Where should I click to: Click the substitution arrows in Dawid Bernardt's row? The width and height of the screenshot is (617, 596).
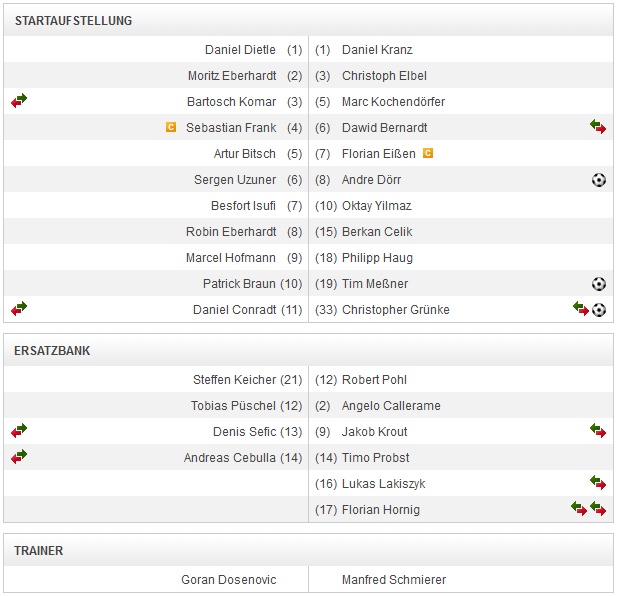click(x=598, y=127)
